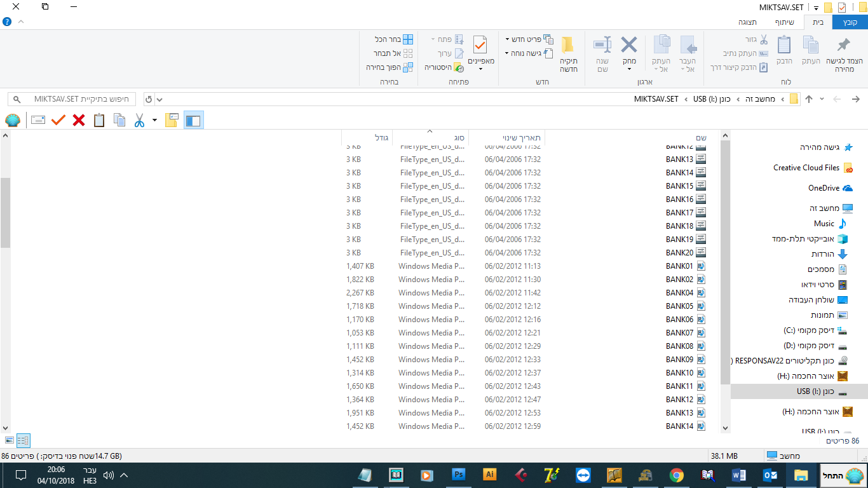Select דיסק מקומי (C:) in navigation pane
The height and width of the screenshot is (488, 868).
pos(815,330)
